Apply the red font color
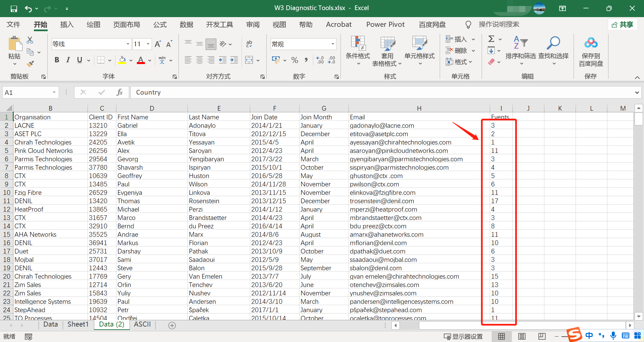This screenshot has width=644, height=342. click(141, 60)
